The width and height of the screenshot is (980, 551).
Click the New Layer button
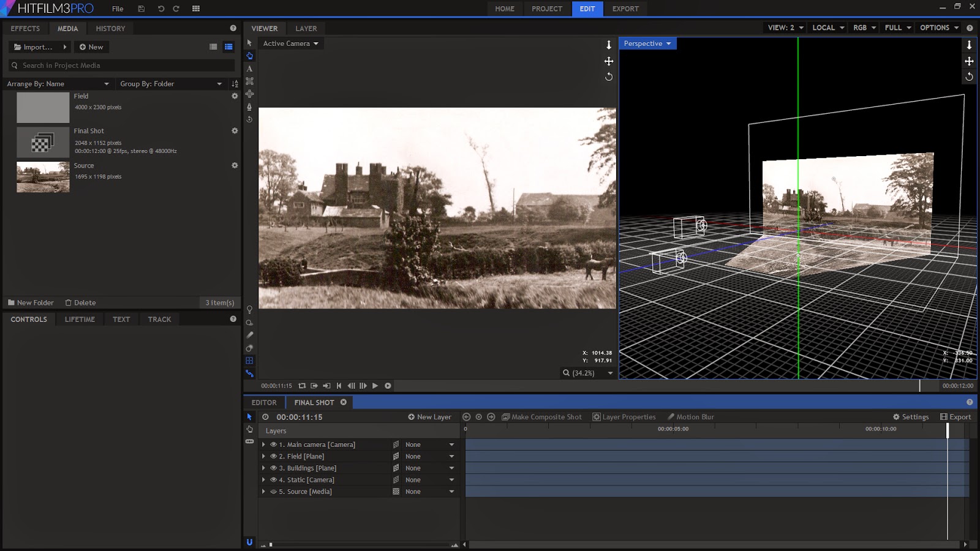point(429,417)
